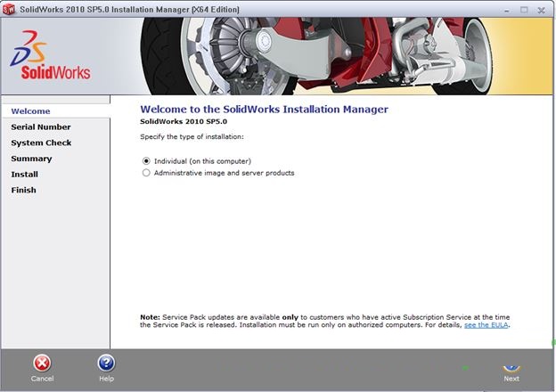Viewport: 556px width, 392px height.
Task: Click the 'Note:' Service Pack updates text
Action: click(x=325, y=321)
